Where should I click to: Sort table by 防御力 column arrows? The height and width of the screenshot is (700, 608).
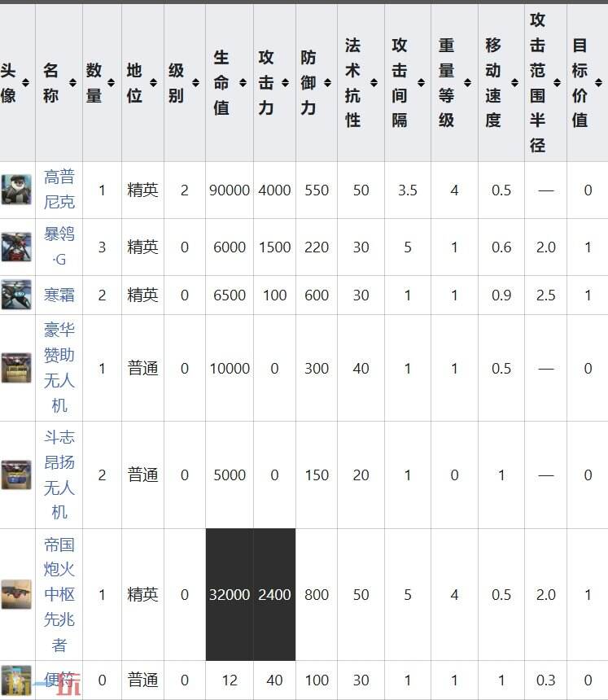tap(328, 82)
